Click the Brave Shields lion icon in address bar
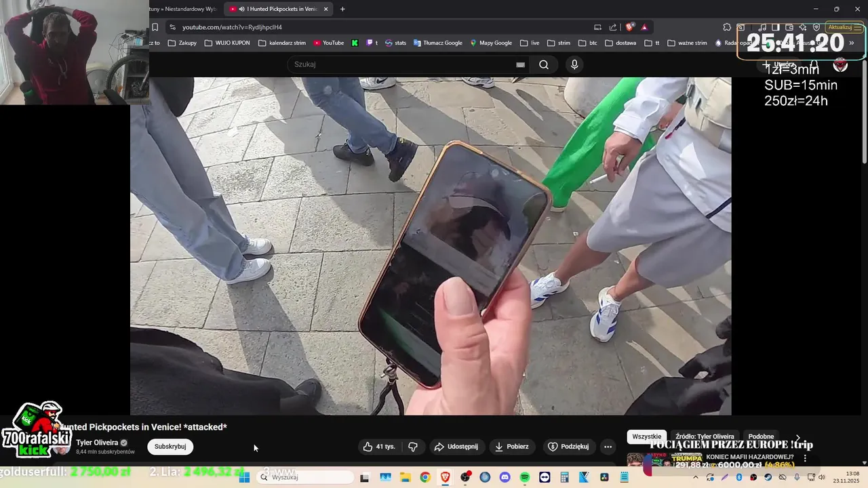This screenshot has height=488, width=868. pyautogui.click(x=630, y=27)
